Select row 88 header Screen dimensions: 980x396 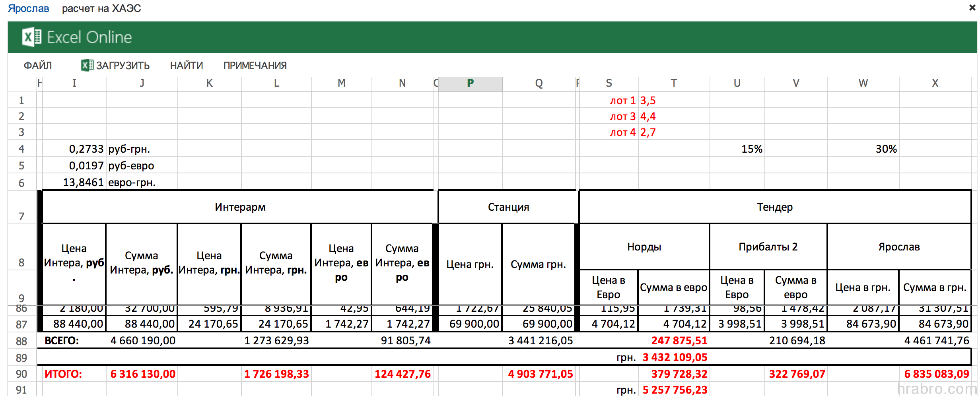point(21,341)
